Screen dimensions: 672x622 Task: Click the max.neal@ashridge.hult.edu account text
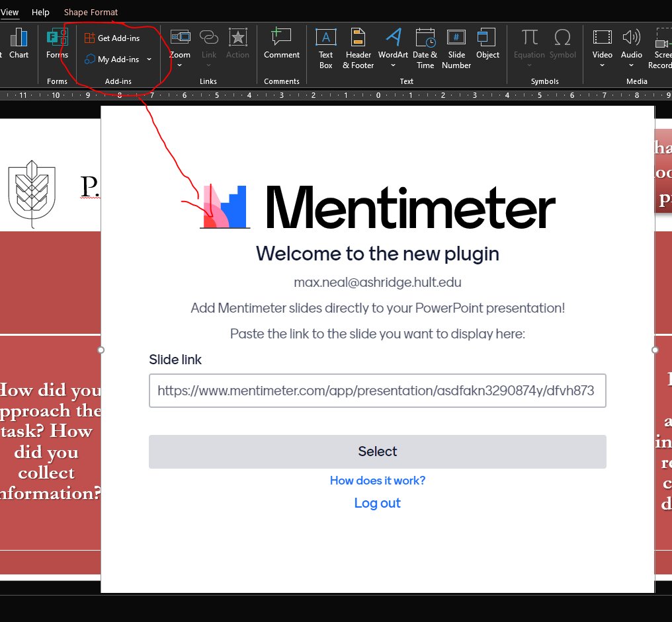pos(378,282)
